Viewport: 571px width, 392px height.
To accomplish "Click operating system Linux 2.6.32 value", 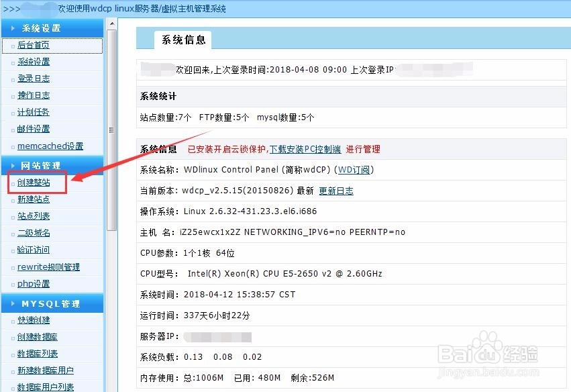I will (250, 211).
